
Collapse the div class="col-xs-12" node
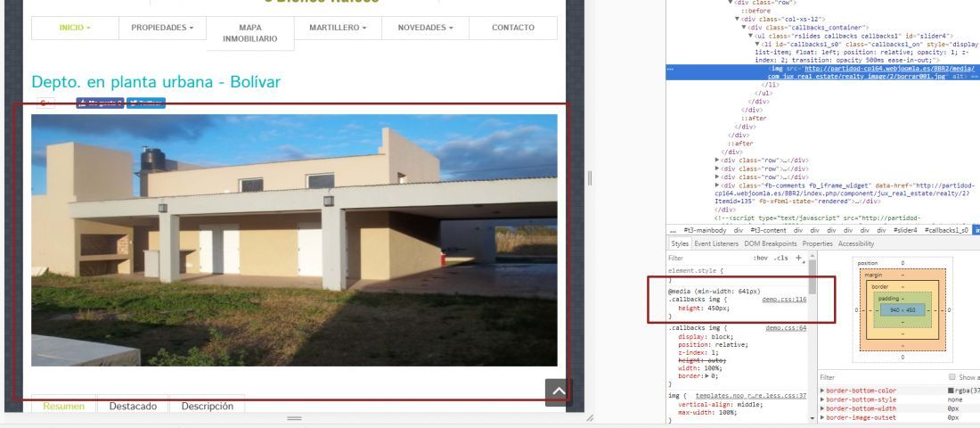click(x=738, y=20)
